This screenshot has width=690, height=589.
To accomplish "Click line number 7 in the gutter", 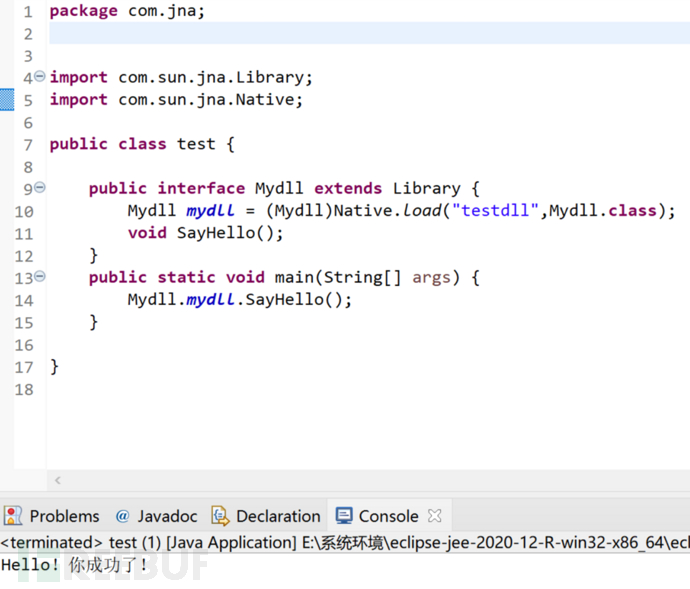I will tap(27, 144).
